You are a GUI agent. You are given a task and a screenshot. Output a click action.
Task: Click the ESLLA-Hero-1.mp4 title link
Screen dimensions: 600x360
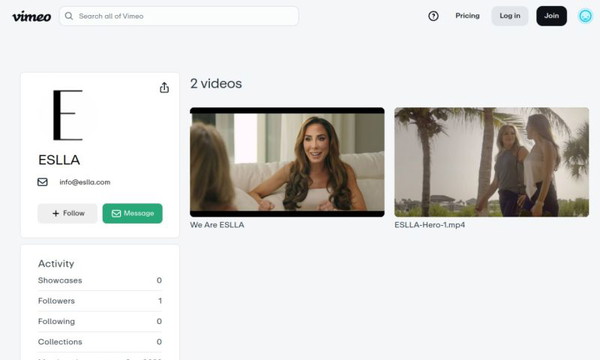(x=430, y=225)
